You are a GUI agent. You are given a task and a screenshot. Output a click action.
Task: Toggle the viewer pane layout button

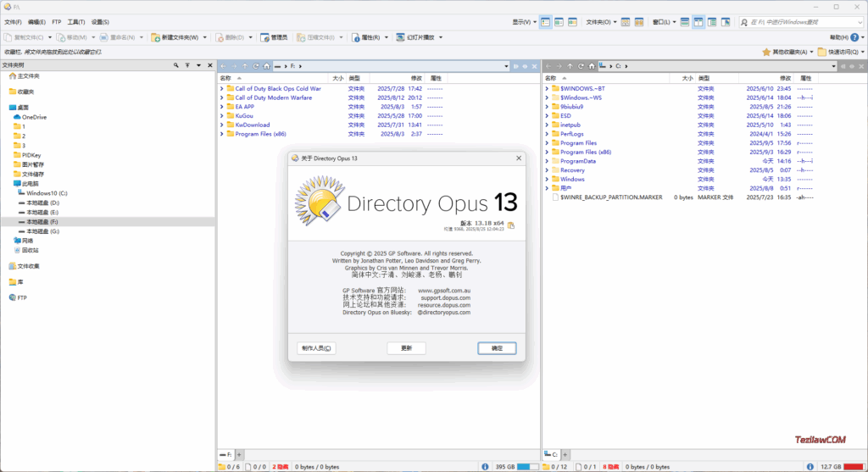click(x=726, y=22)
